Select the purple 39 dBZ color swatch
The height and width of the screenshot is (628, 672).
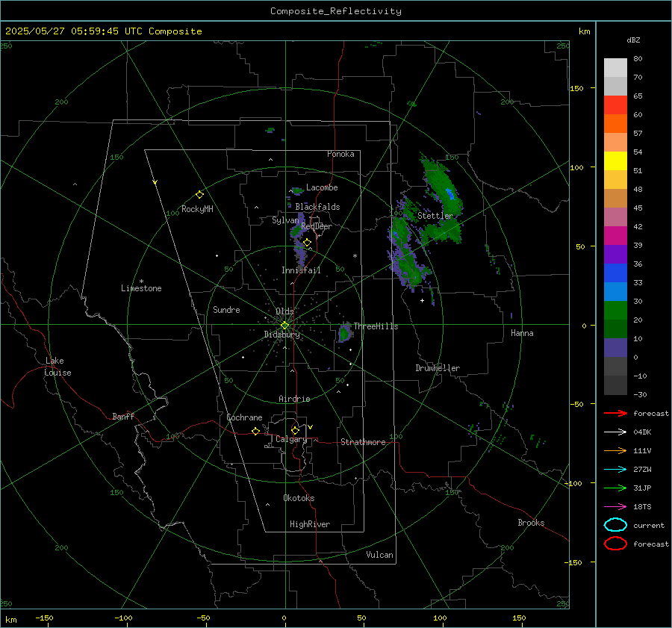(615, 254)
